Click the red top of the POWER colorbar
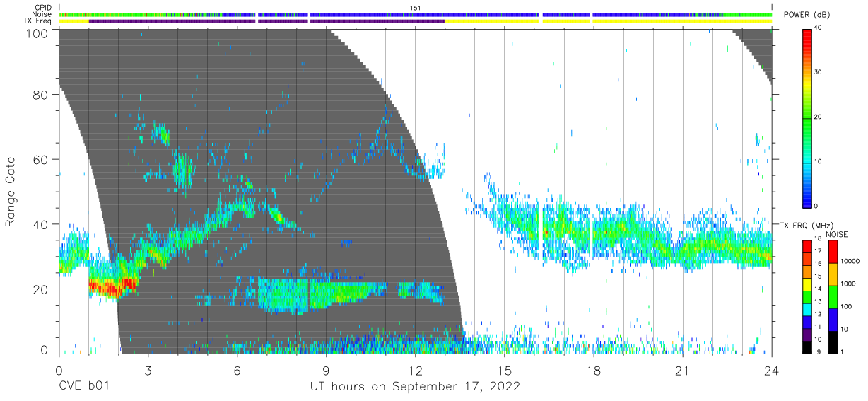Viewport: 868px width, 401px height. (807, 35)
